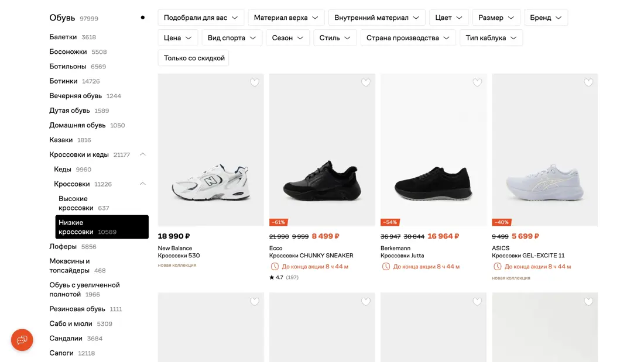
Task: Collapse the 'Кроссовки' subcategory chevron
Action: 143,184
